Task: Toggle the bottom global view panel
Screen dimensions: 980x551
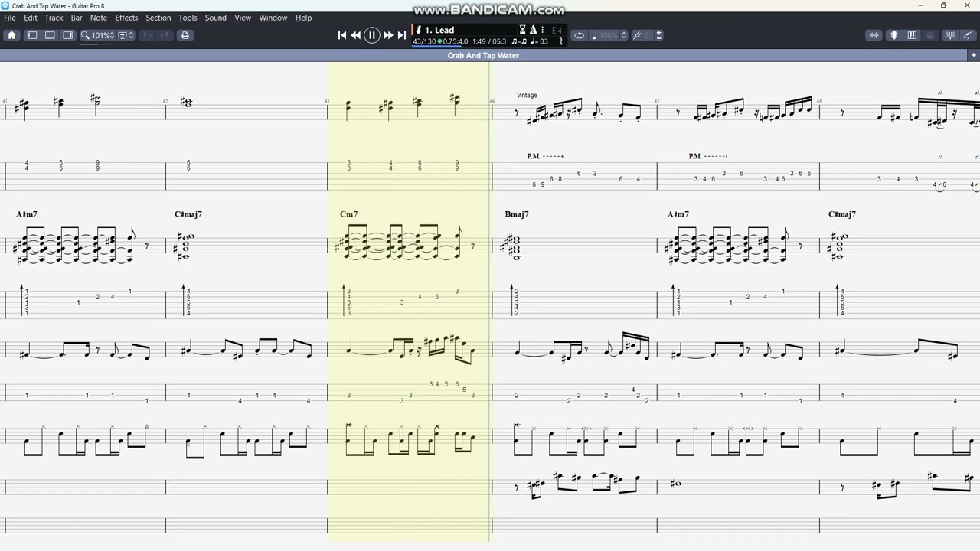Action: click(50, 35)
